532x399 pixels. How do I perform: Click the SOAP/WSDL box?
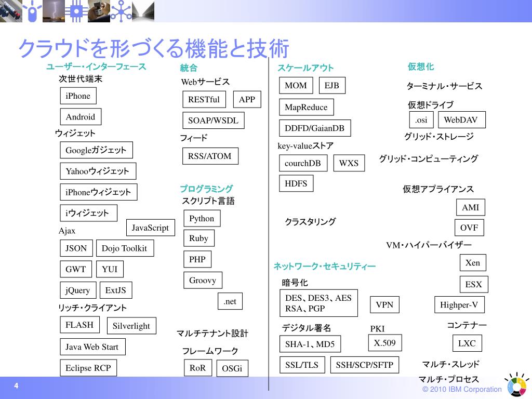click(x=214, y=121)
